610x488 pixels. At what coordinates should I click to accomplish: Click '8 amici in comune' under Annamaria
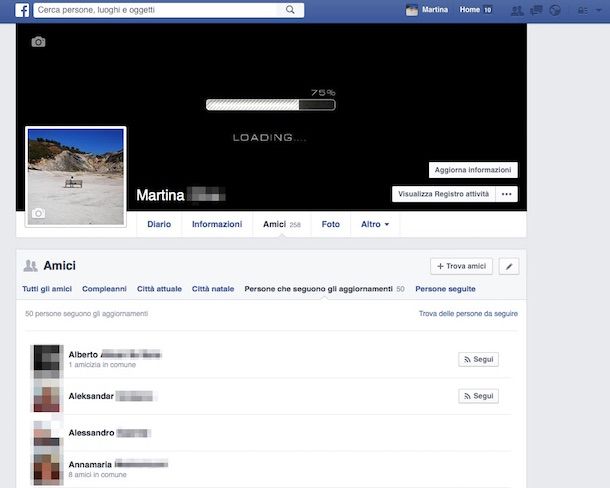click(x=98, y=475)
